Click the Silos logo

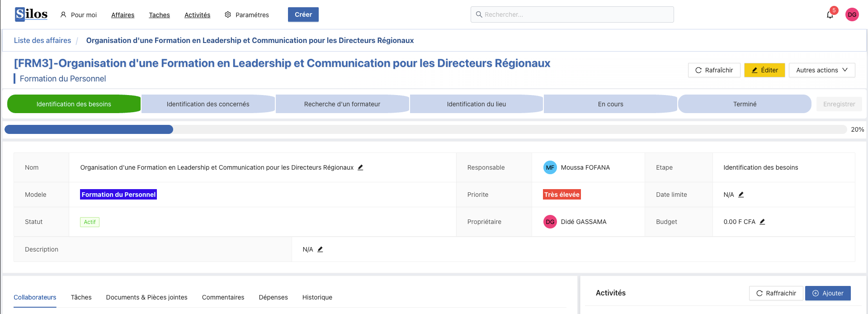click(x=31, y=14)
